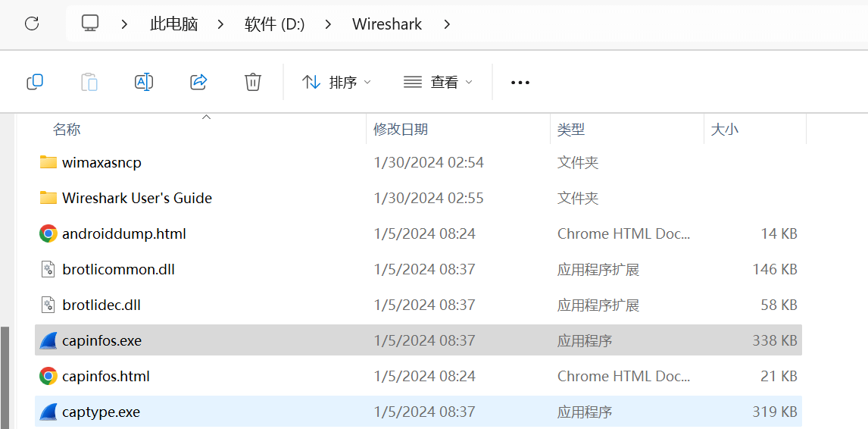Click the 146 KB size cell
This screenshot has width=868, height=429.
[775, 269]
